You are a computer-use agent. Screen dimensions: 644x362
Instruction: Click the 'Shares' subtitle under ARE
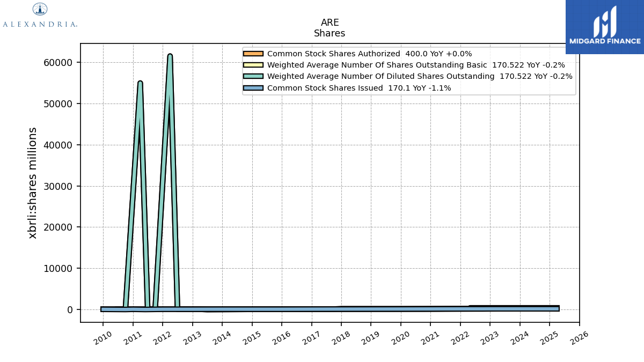(x=330, y=33)
